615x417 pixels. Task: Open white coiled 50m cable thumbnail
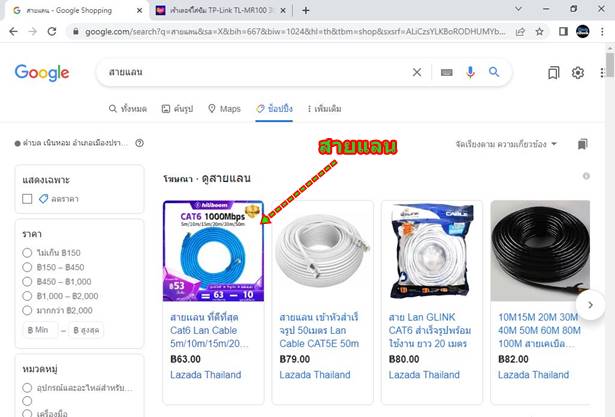(x=322, y=251)
